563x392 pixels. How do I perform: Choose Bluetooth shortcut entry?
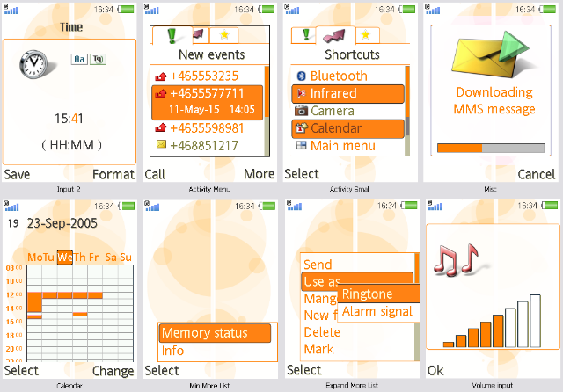[x=348, y=76]
